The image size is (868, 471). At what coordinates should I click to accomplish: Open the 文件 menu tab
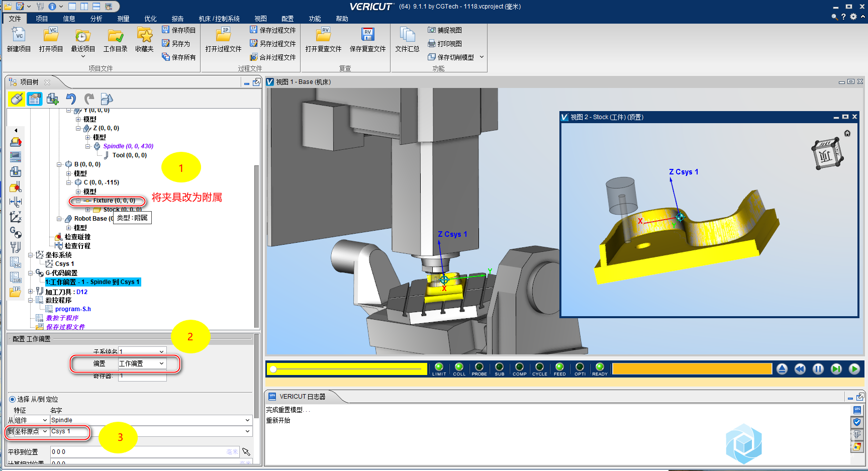pyautogui.click(x=15, y=19)
